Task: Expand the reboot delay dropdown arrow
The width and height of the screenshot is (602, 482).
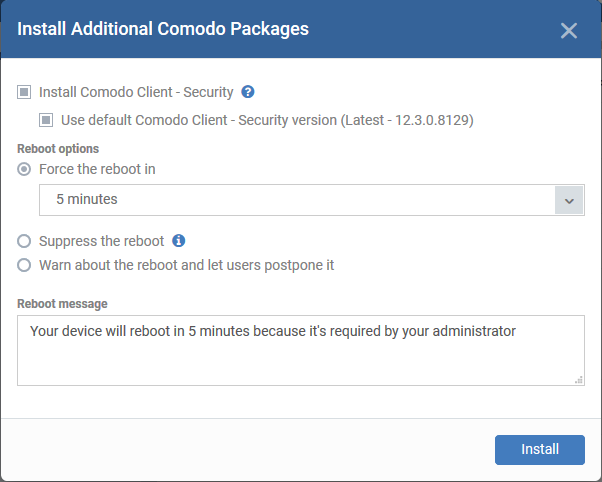Action: 569,200
